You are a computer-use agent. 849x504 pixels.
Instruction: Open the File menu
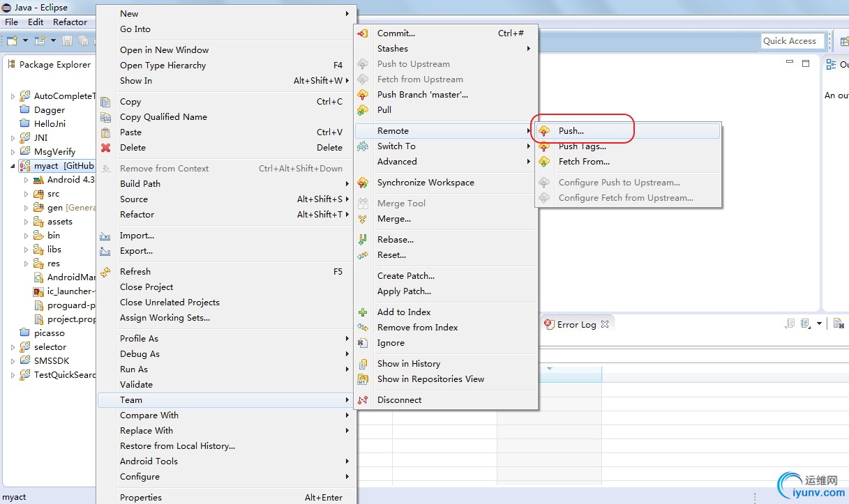[12, 22]
